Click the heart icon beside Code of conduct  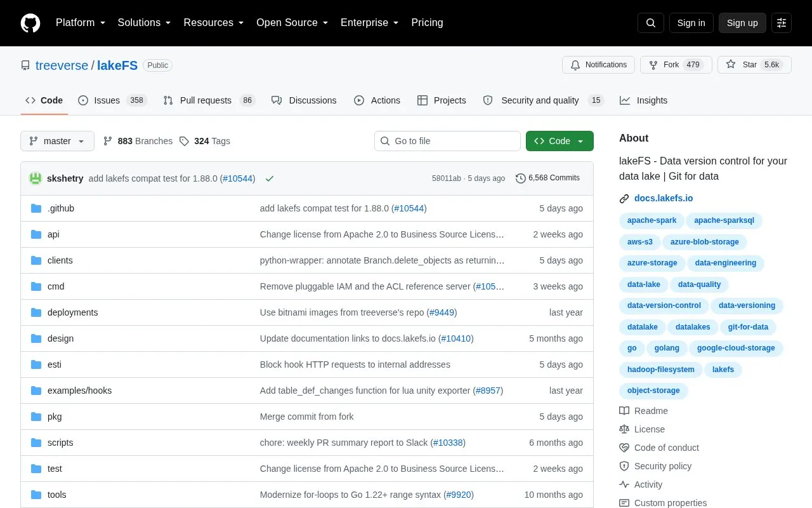[x=624, y=448]
